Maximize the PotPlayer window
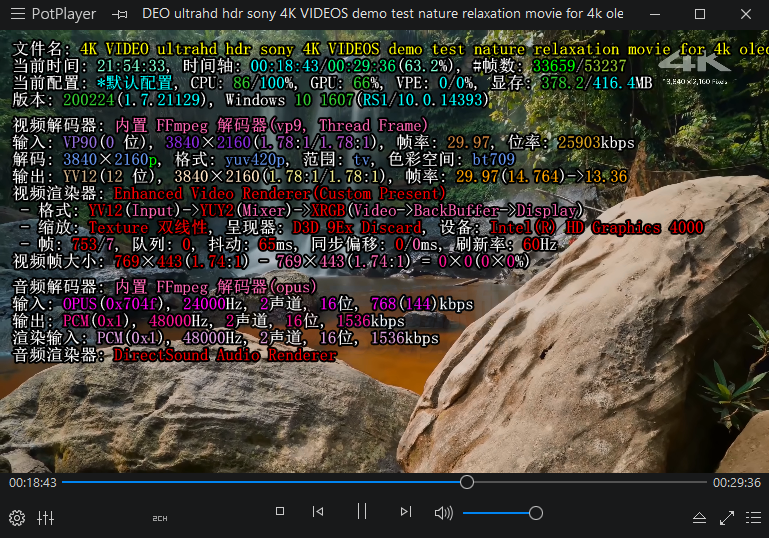Viewport: 769px width, 538px height. 700,14
